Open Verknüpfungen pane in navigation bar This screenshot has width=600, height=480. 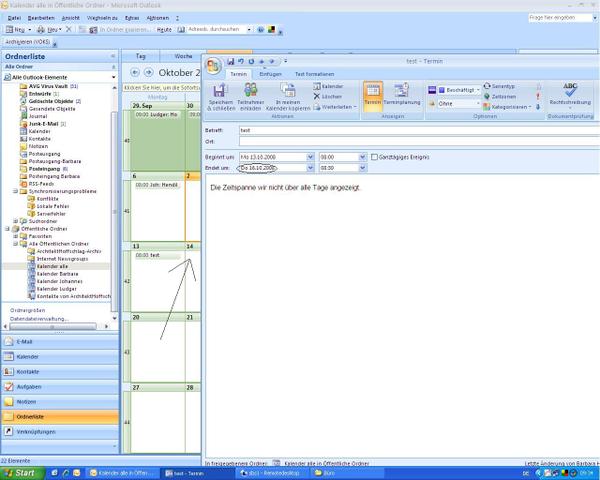[60, 432]
